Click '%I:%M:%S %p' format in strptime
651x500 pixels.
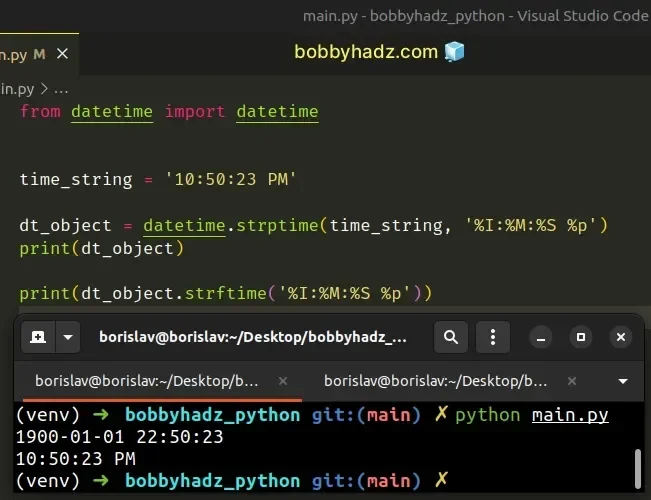click(x=531, y=225)
